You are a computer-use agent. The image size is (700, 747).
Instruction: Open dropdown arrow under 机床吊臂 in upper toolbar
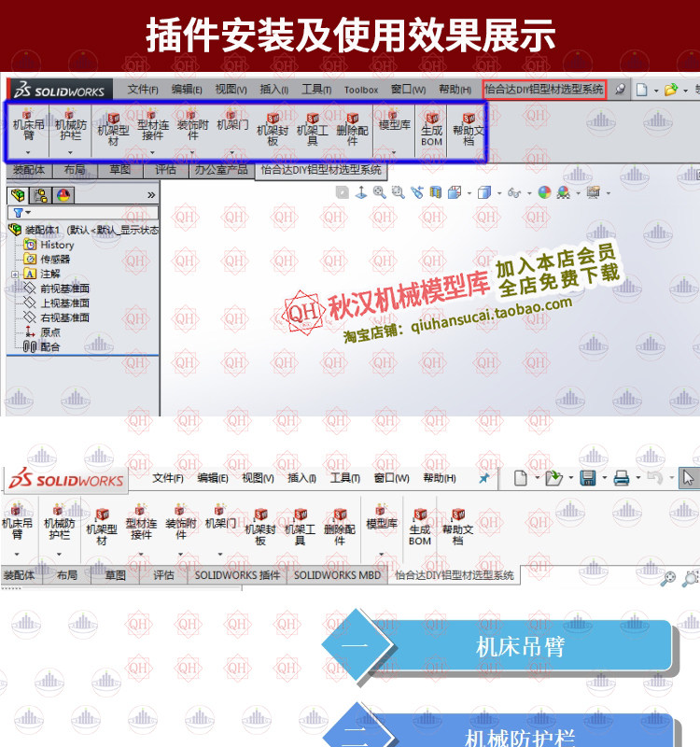(x=28, y=153)
